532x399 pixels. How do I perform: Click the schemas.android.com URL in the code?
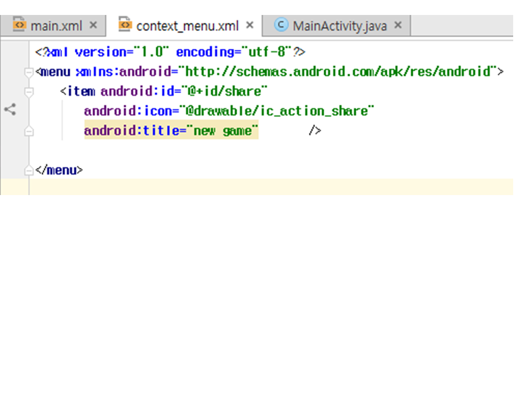pos(338,71)
